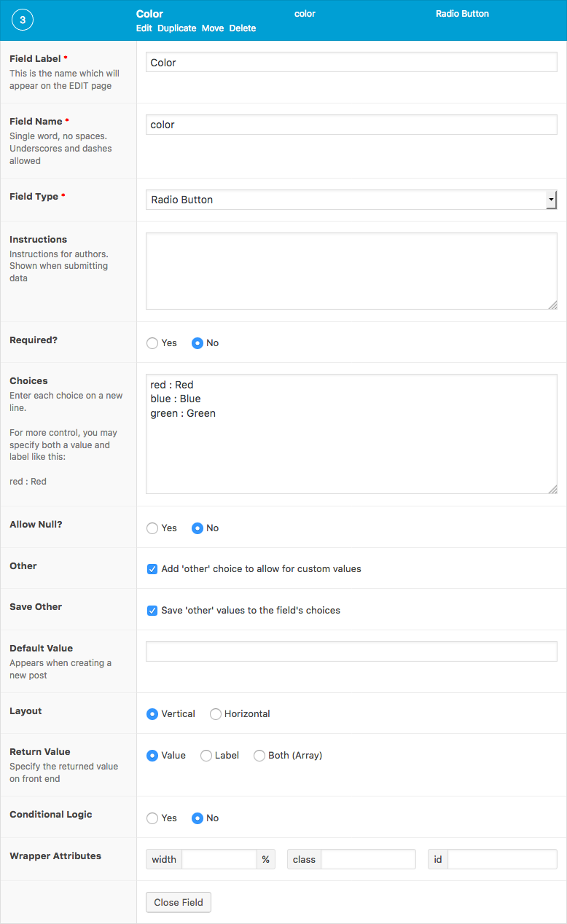Set Required to Yes
Screen dimensions: 567x924
click(x=152, y=342)
